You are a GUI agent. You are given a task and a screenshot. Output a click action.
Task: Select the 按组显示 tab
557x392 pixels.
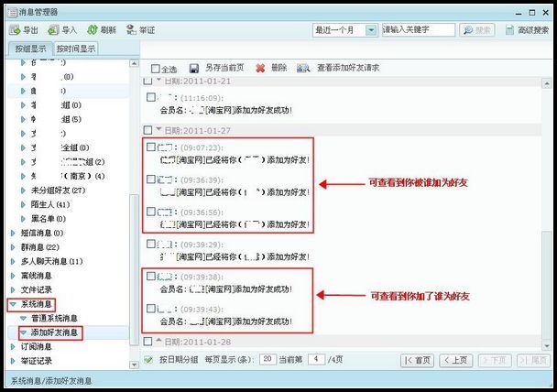[x=30, y=49]
